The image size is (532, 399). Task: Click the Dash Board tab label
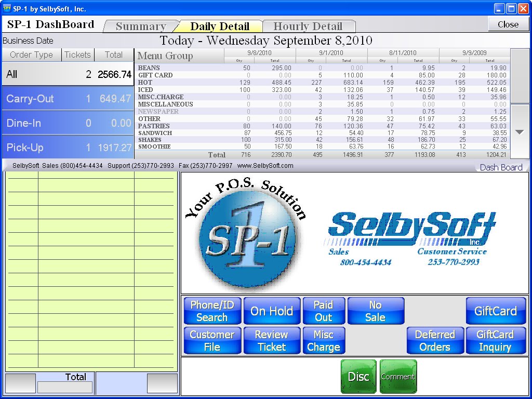click(x=501, y=167)
